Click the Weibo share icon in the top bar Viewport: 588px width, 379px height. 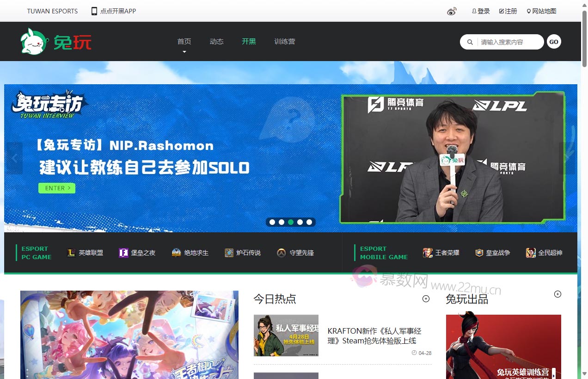click(452, 11)
